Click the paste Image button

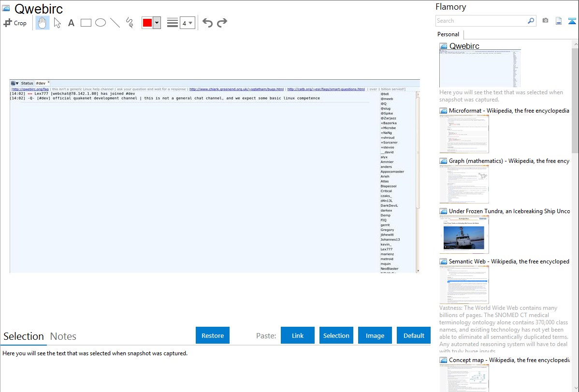(x=375, y=335)
